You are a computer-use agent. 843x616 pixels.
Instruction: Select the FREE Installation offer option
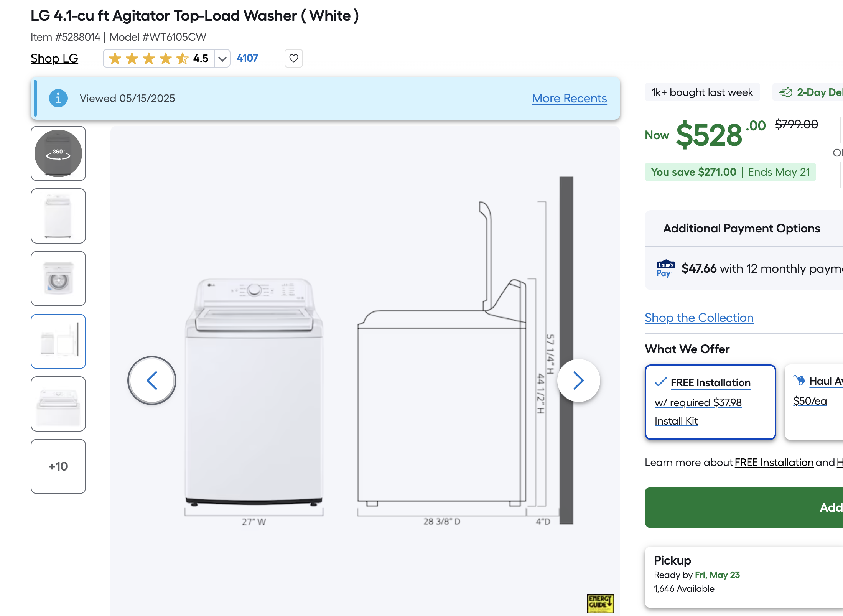coord(710,402)
